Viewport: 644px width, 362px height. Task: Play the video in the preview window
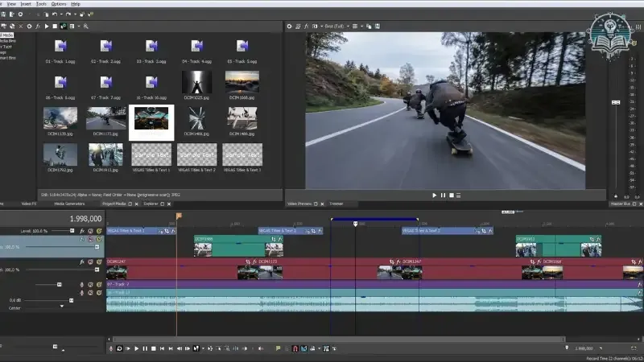pos(434,195)
